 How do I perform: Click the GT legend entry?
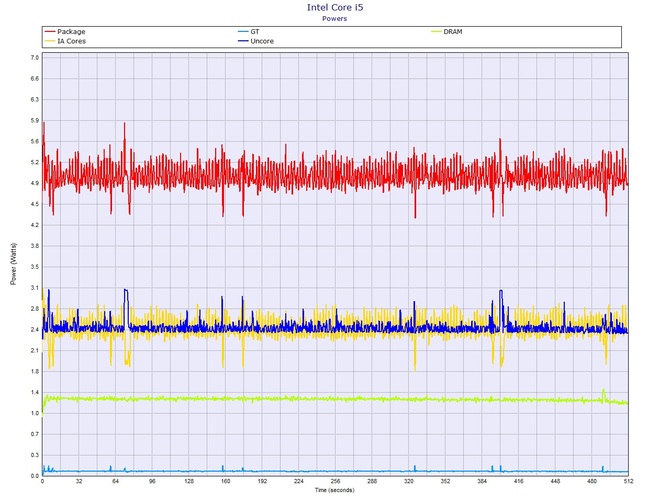coord(249,32)
